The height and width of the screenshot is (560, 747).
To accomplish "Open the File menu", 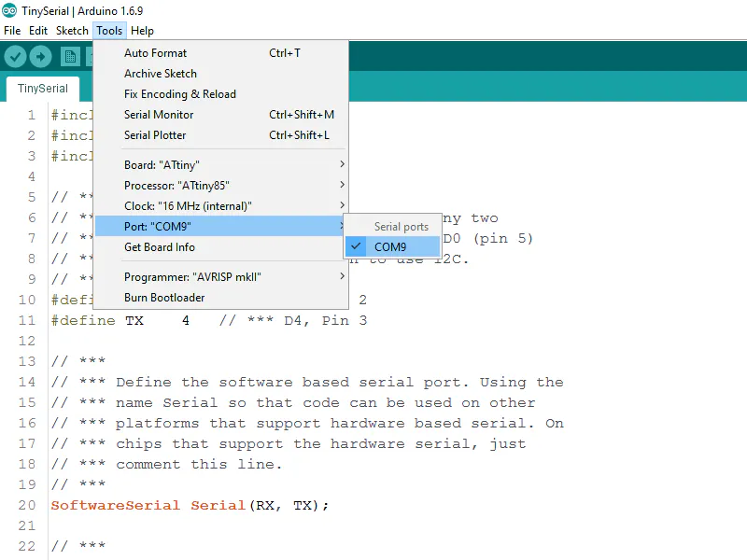I will click(12, 31).
